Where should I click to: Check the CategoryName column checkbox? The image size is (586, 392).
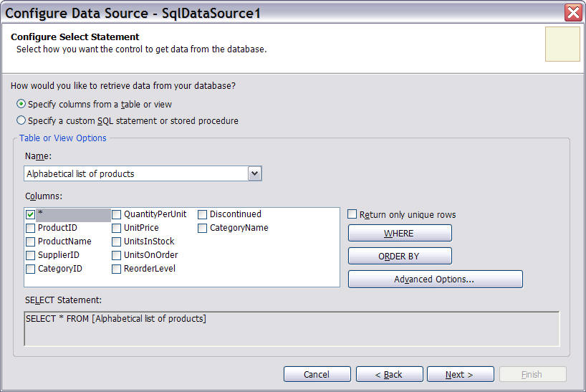tap(203, 228)
